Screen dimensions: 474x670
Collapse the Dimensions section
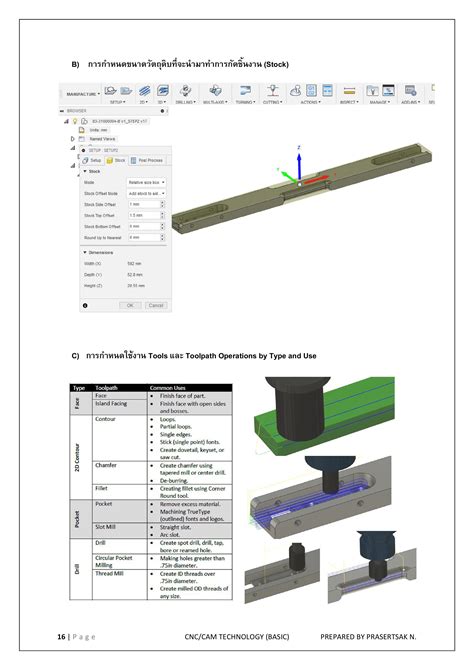[x=85, y=253]
